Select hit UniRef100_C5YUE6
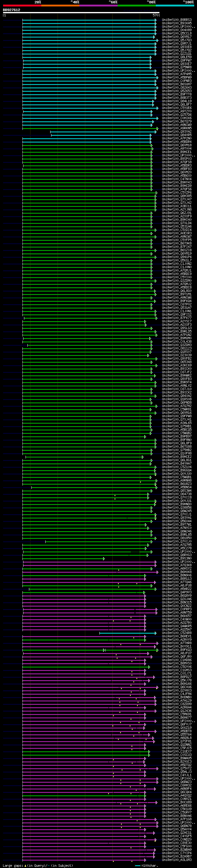 click(177, 108)
